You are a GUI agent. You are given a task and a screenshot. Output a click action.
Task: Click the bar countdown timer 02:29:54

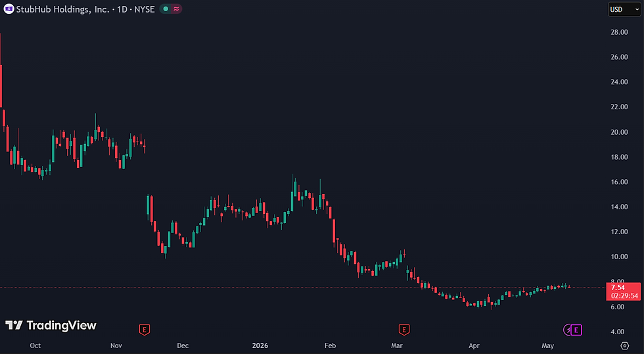point(624,296)
